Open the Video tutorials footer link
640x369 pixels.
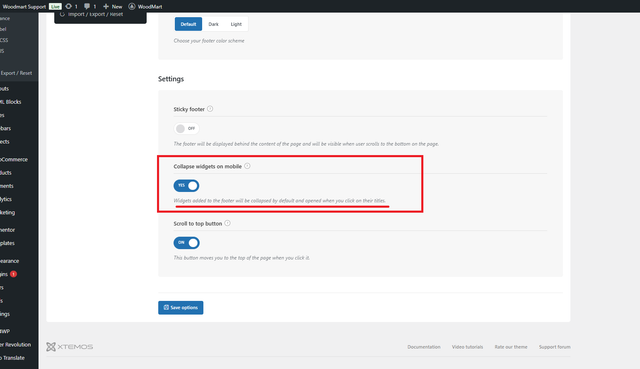point(467,347)
